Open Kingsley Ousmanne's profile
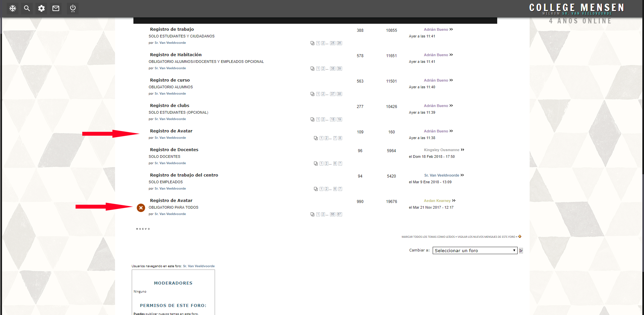This screenshot has height=315, width=644. coord(442,150)
